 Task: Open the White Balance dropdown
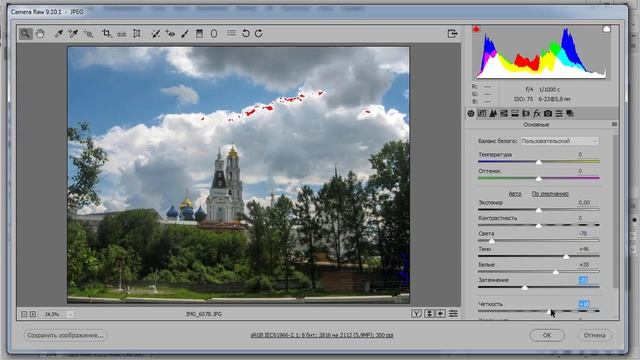pos(560,141)
